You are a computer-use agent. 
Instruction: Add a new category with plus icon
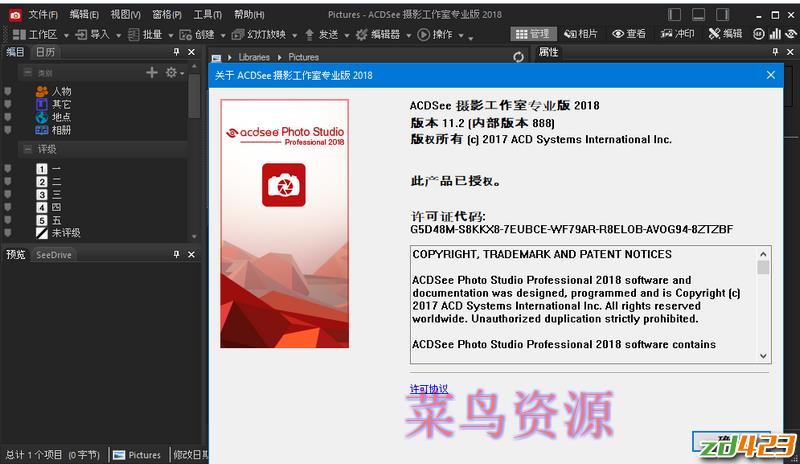[x=152, y=72]
